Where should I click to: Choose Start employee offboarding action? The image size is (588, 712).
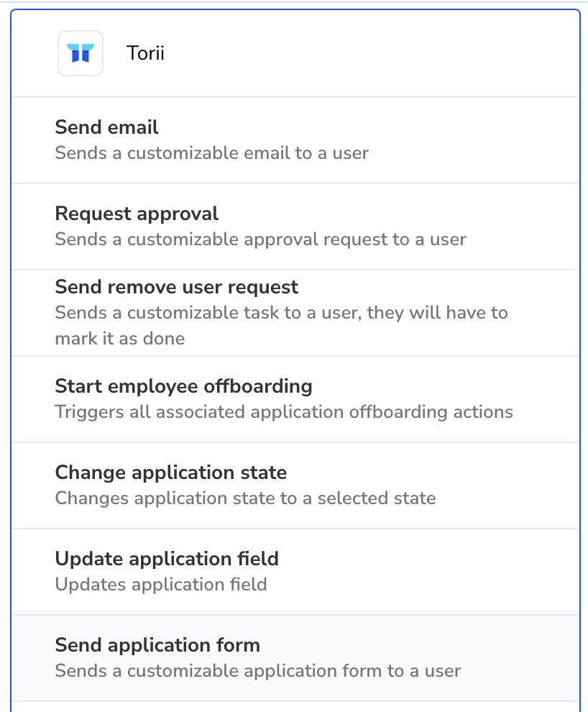click(295, 399)
